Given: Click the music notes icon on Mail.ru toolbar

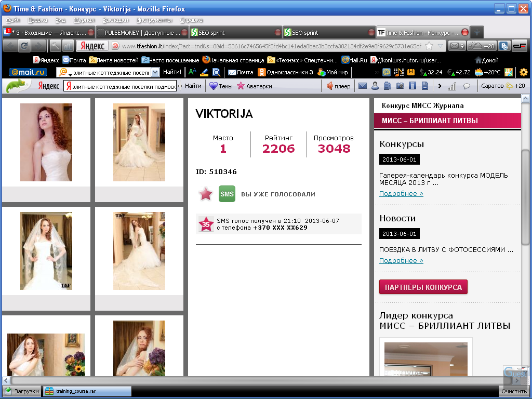Looking at the screenshot, I should [x=398, y=72].
